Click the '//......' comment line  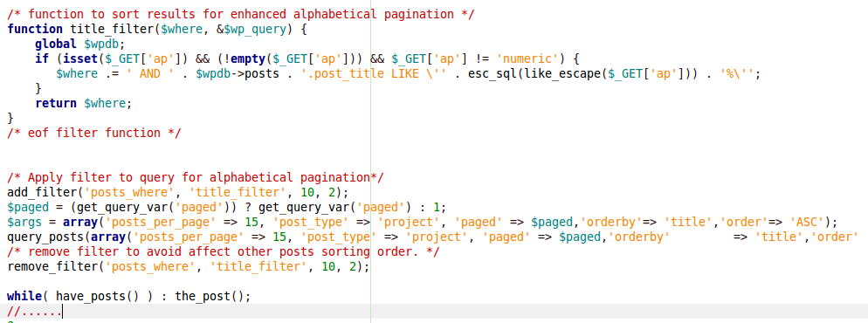coord(35,313)
